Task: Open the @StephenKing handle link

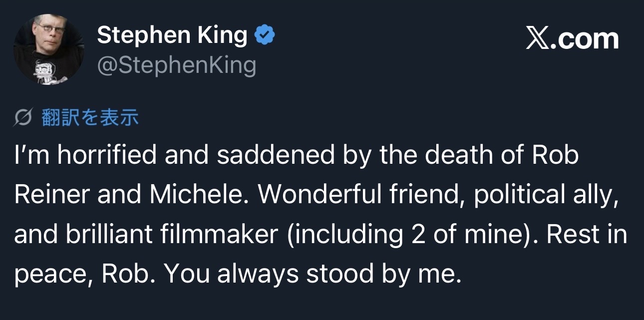Action: pyautogui.click(x=176, y=65)
